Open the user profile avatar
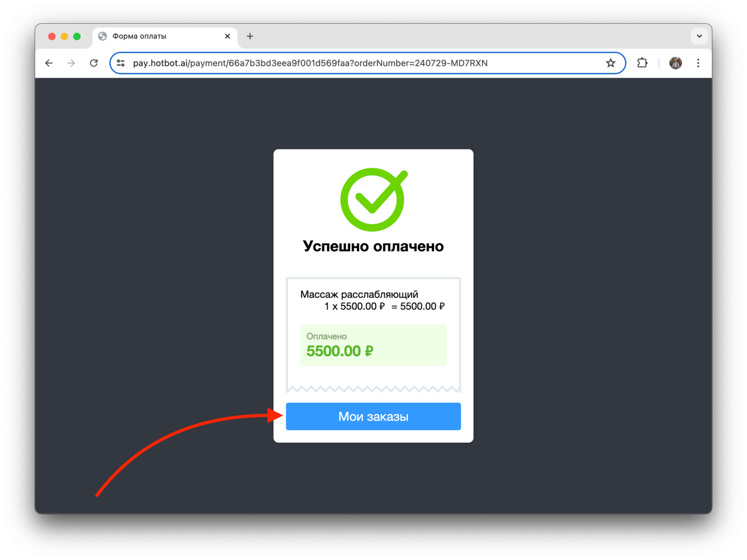 coord(675,63)
